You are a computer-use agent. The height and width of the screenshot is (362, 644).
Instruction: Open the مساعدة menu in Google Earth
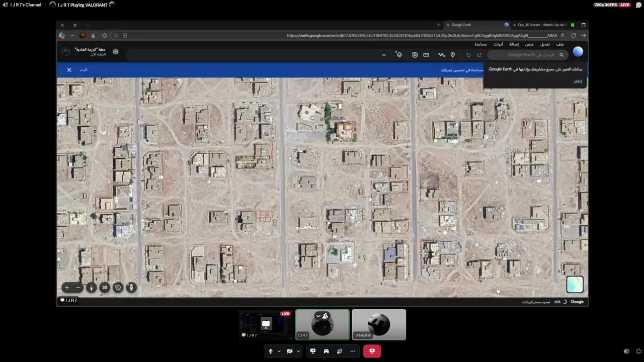pyautogui.click(x=480, y=44)
